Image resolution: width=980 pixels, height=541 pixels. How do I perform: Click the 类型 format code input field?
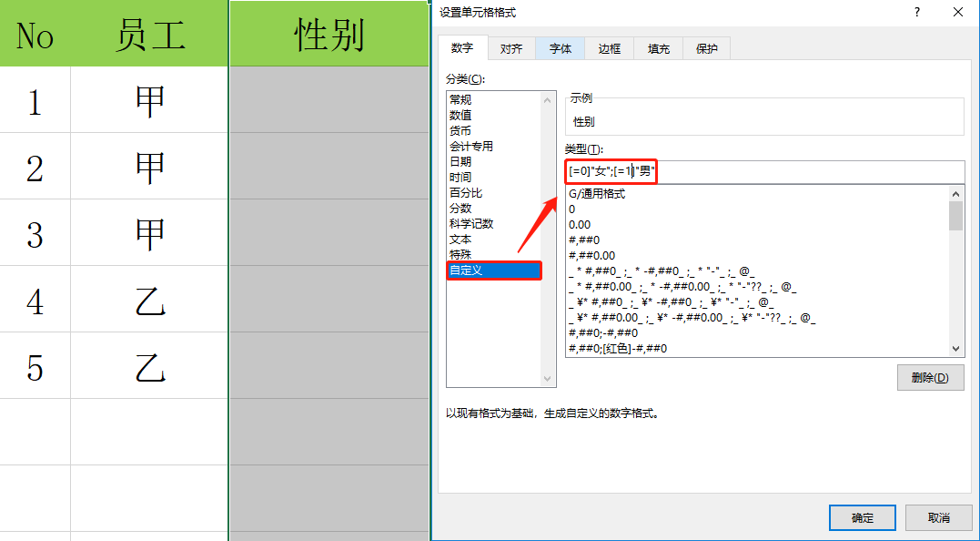pos(764,171)
